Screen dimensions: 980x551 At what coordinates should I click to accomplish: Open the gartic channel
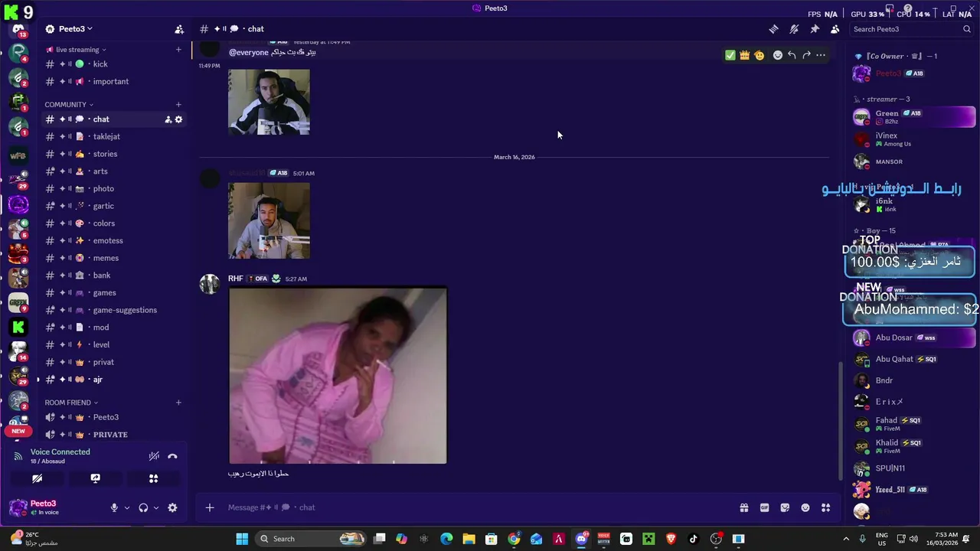113,206
